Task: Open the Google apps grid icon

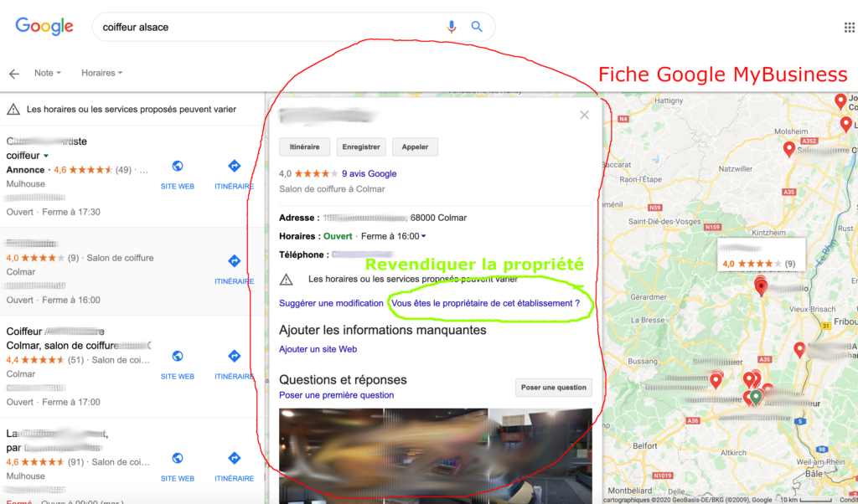Action: [850, 28]
